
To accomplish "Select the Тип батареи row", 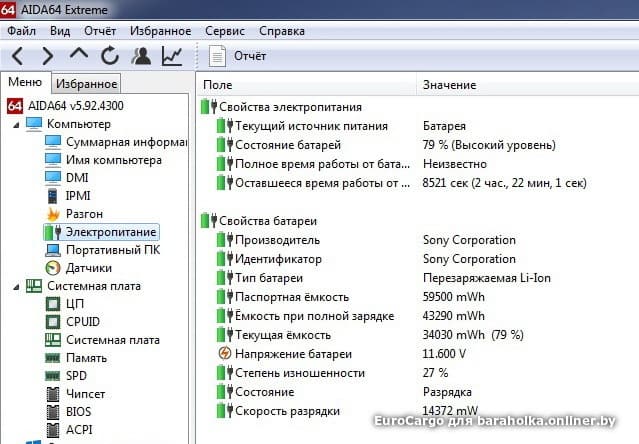I will tap(418, 278).
